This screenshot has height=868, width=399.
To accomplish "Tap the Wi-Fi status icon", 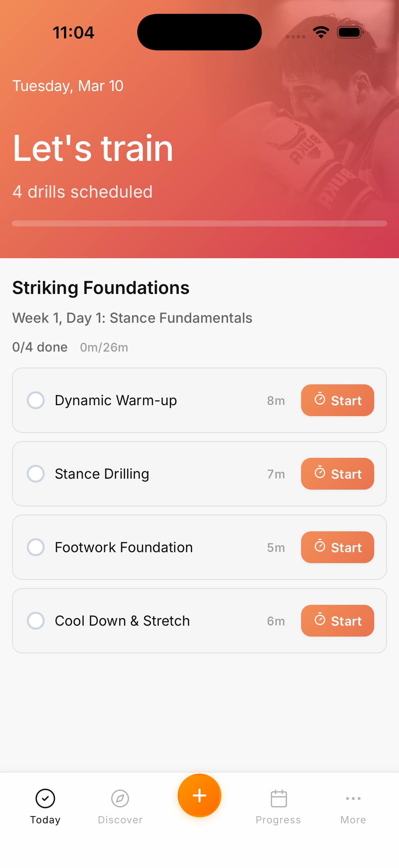I will point(321,32).
